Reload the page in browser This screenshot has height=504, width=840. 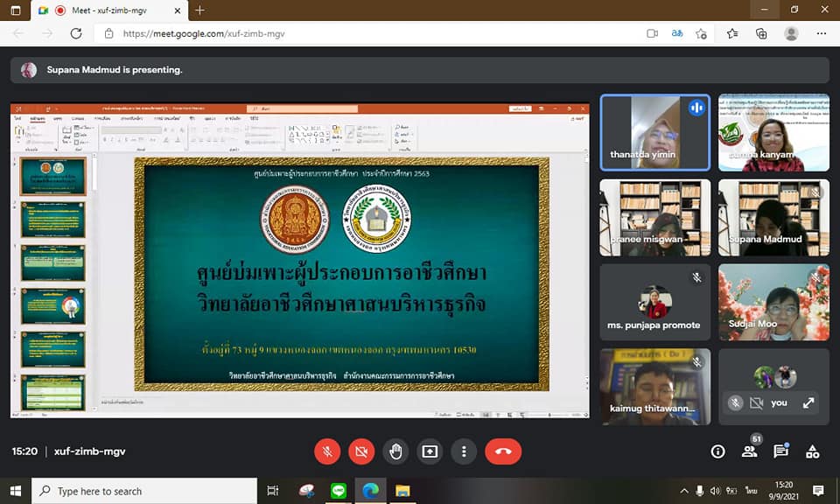pyautogui.click(x=76, y=33)
